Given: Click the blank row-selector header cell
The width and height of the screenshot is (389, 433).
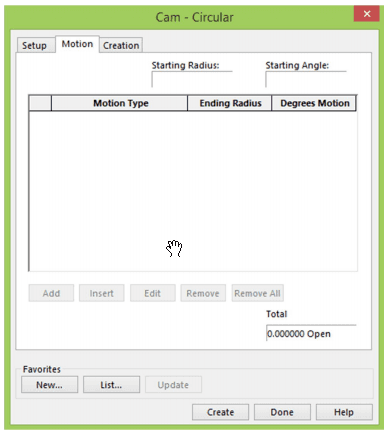Looking at the screenshot, I should [40, 103].
